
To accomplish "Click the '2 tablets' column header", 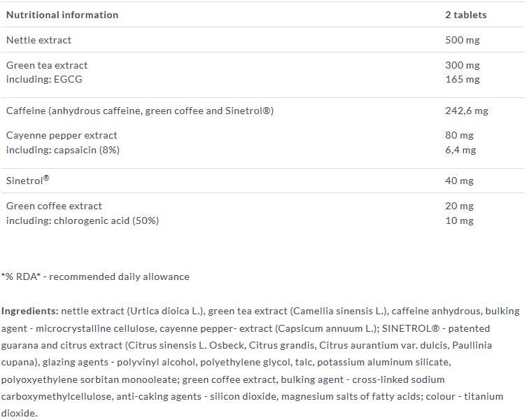I will [465, 15].
